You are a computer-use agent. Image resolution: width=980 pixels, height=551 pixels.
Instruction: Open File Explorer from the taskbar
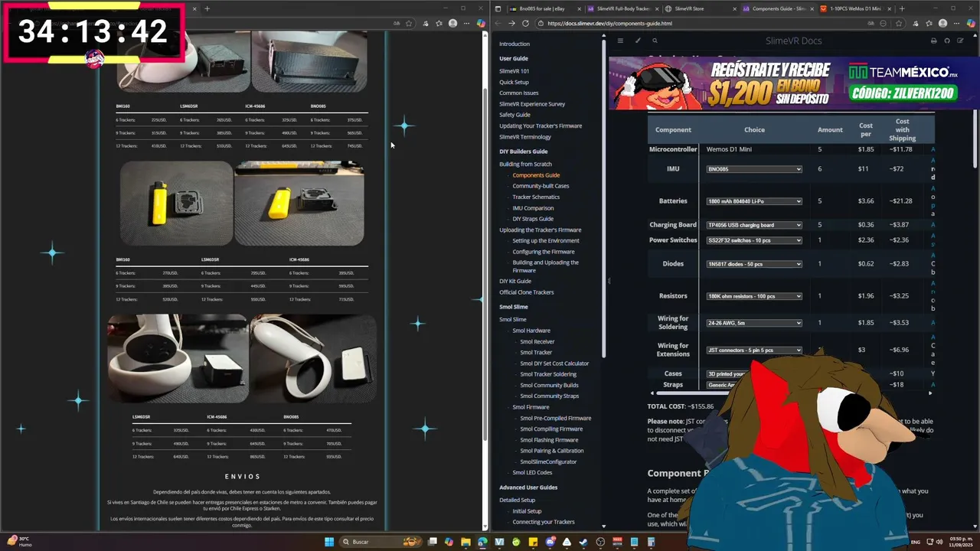[x=465, y=542]
